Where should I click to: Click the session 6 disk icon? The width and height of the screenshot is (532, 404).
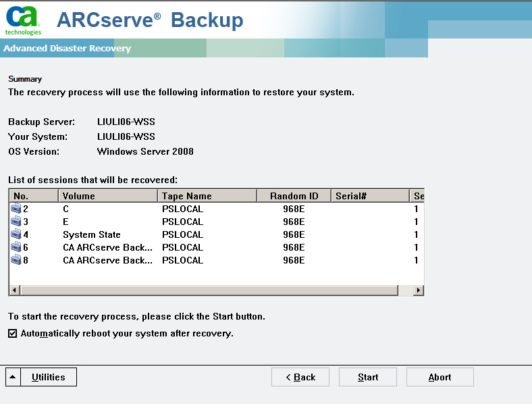click(x=16, y=247)
